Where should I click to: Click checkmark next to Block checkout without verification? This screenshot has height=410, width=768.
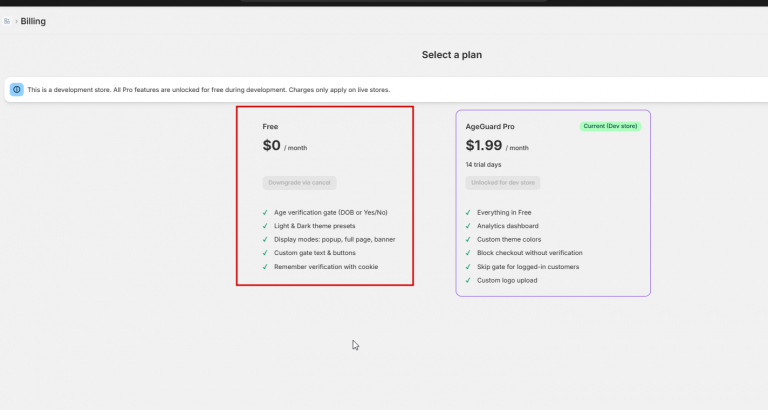[468, 253]
